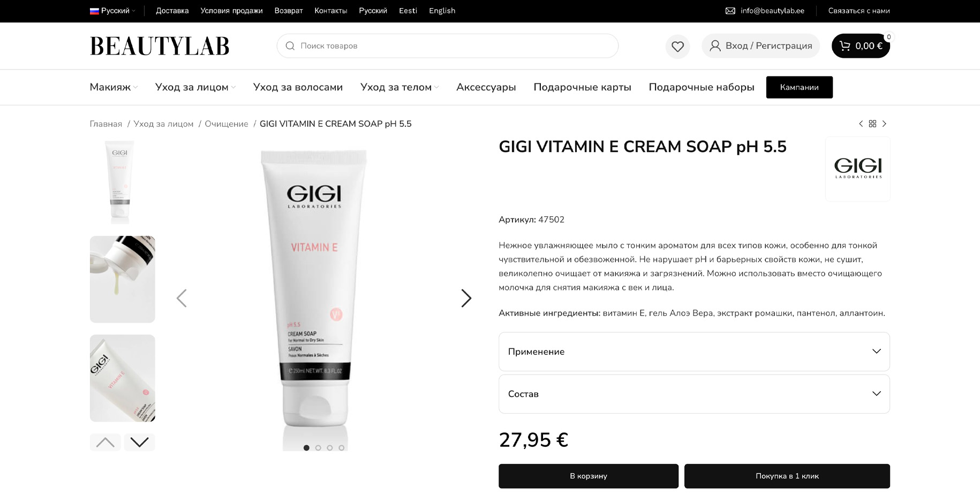Click the В корзину button

point(589,476)
